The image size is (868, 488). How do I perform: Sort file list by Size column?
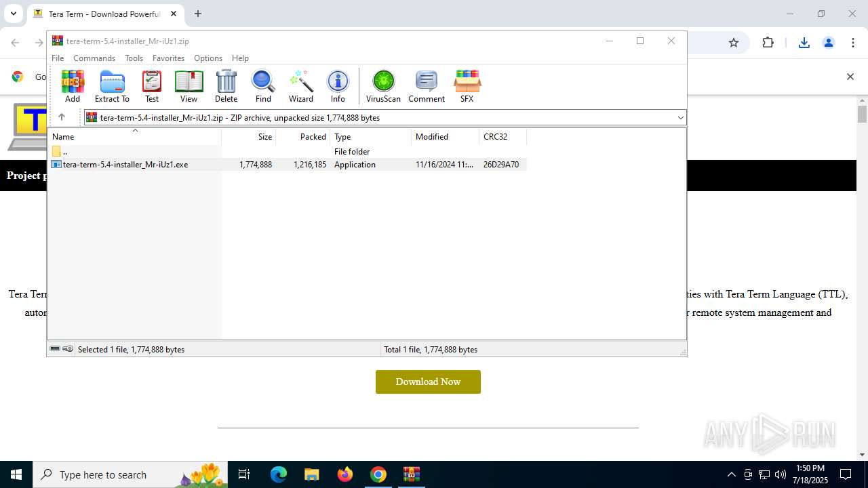click(x=249, y=137)
